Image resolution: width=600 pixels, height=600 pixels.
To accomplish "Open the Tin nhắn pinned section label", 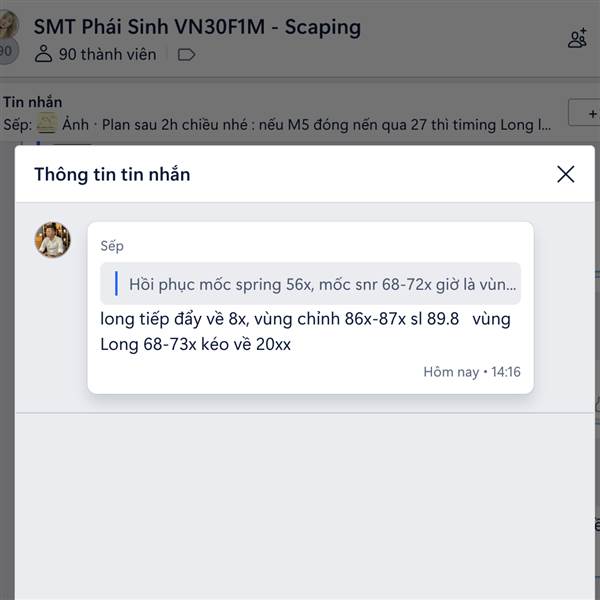I will click(33, 102).
